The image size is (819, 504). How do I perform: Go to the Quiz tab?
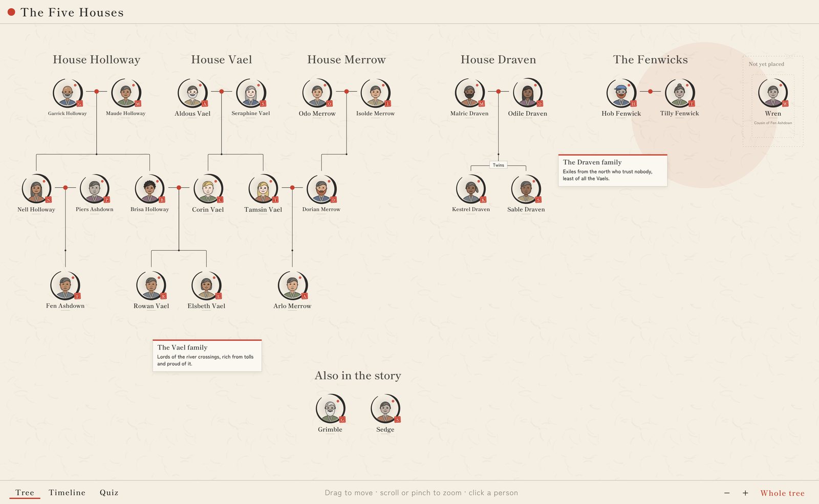pos(109,493)
